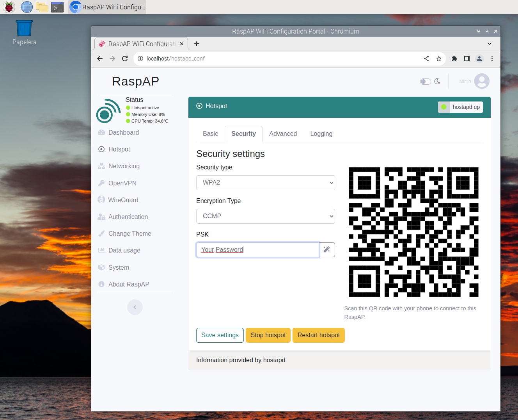Open System page in the sidebar
The height and width of the screenshot is (420, 518).
pyautogui.click(x=114, y=268)
